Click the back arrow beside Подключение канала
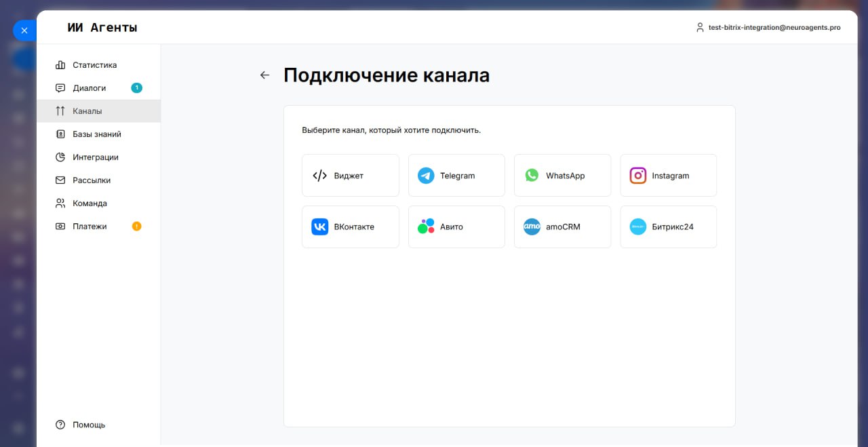 click(264, 75)
